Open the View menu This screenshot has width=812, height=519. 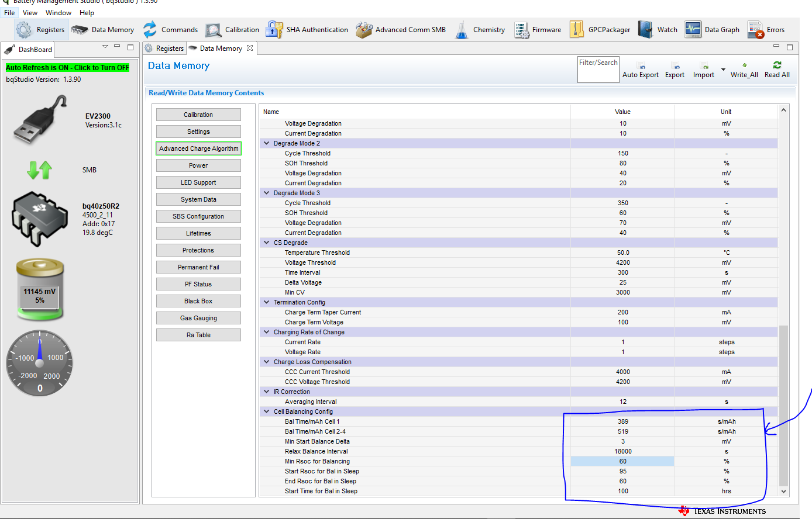point(30,13)
